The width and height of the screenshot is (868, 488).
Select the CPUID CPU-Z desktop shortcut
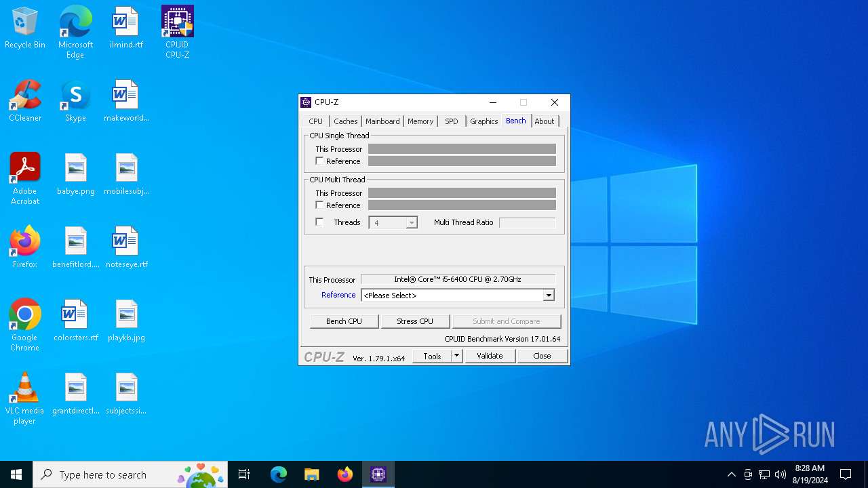(177, 32)
